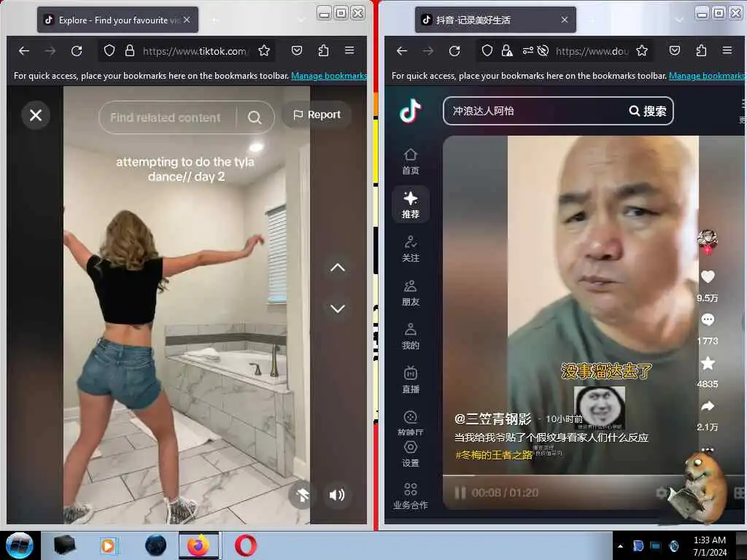
Task: Click the 搜索 search button
Action: coord(648,111)
